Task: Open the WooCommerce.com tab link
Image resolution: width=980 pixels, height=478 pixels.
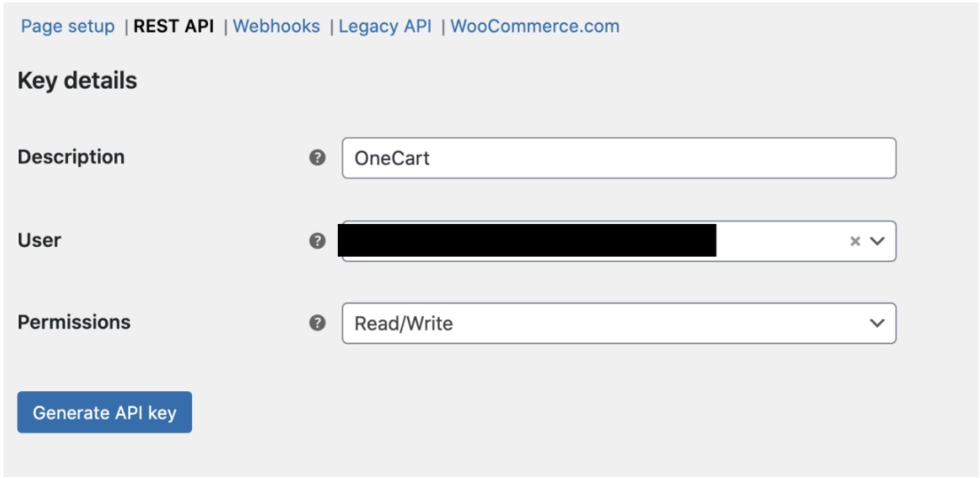Action: (534, 27)
